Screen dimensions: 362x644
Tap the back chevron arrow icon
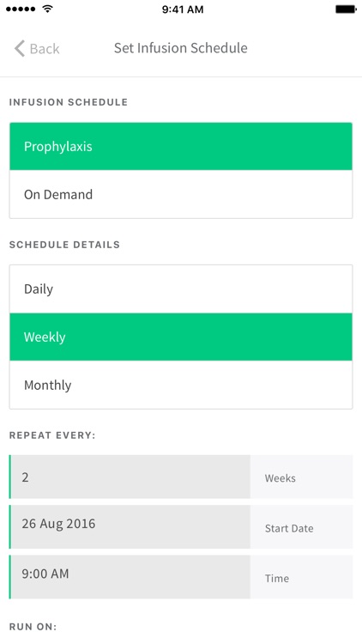19,48
